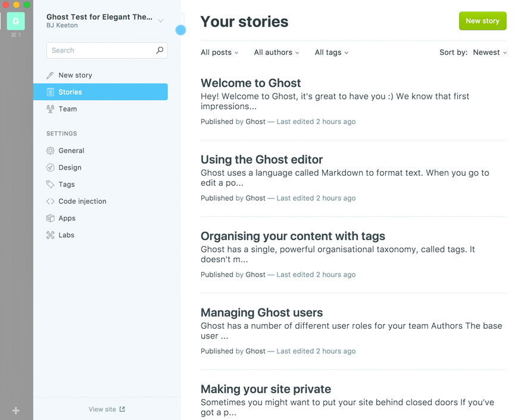Open Team via its people icon

[x=50, y=109]
